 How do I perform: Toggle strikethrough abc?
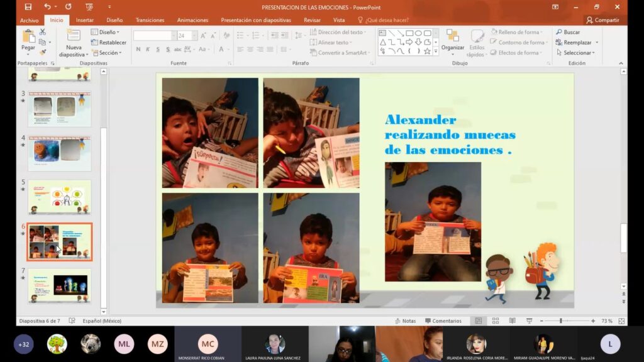[x=177, y=49]
